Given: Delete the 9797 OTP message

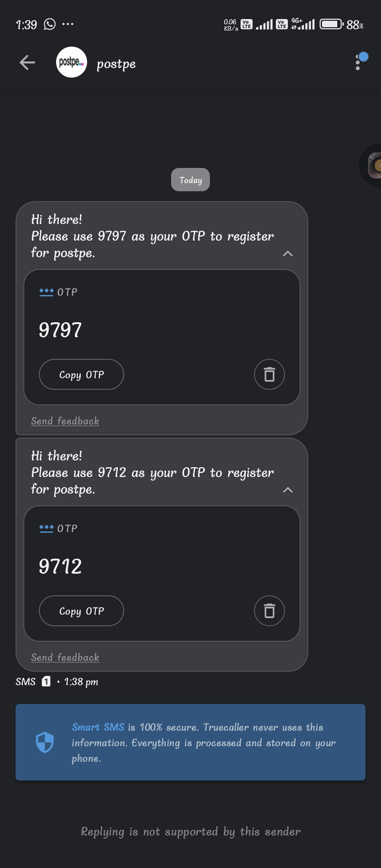Looking at the screenshot, I should click(270, 374).
